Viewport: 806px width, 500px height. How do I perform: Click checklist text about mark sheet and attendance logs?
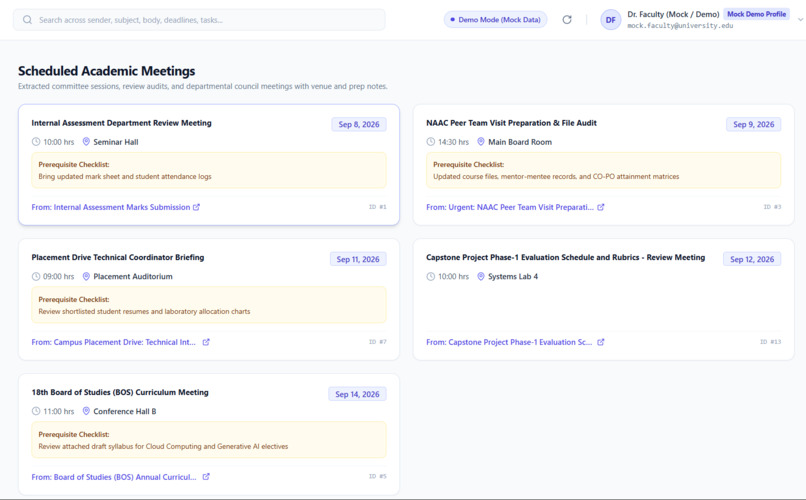click(125, 176)
